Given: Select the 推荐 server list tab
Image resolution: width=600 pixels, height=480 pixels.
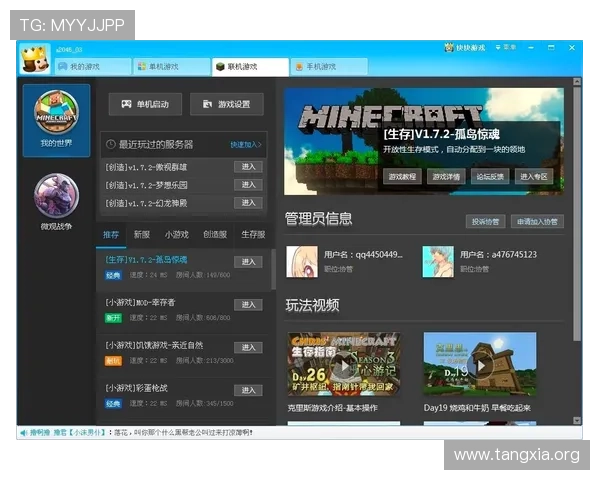Looking at the screenshot, I should click(x=111, y=235).
